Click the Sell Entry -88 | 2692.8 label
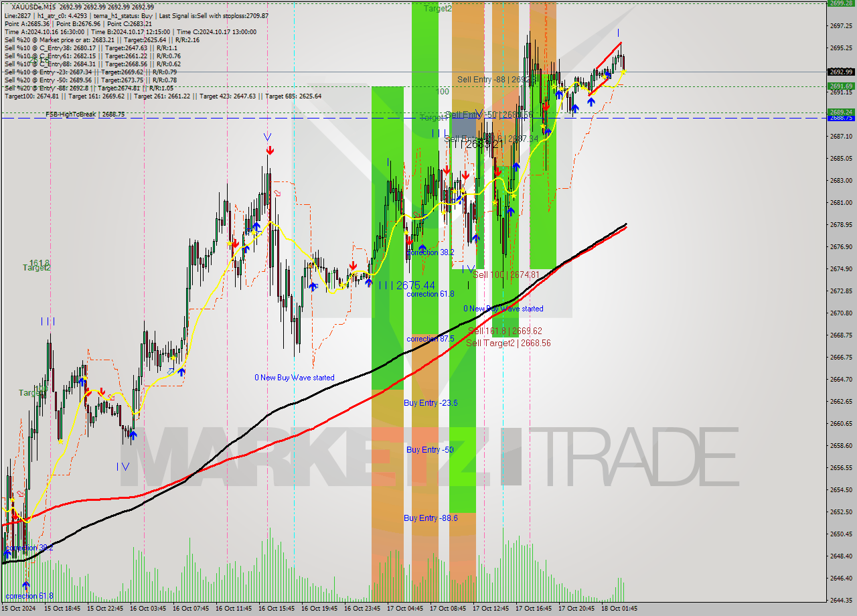 496,80
